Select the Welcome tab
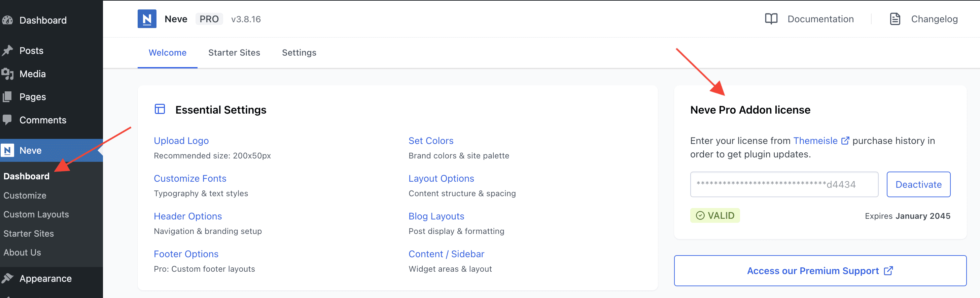980x298 pixels. pyautogui.click(x=167, y=53)
